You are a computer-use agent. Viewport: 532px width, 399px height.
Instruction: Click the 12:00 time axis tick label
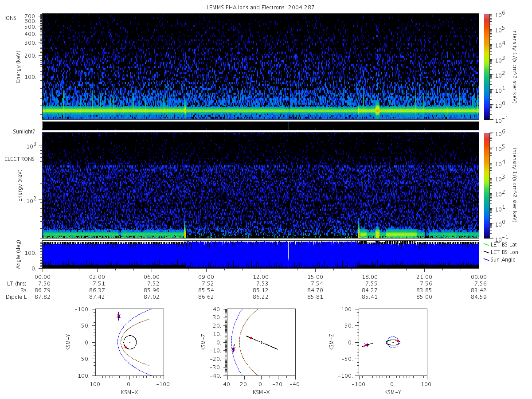pyautogui.click(x=261, y=277)
